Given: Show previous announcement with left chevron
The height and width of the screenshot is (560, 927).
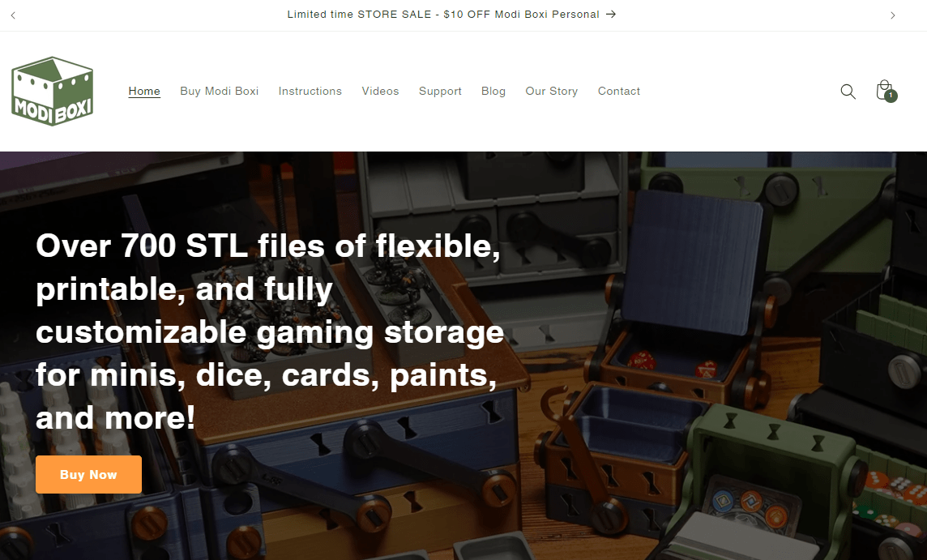Looking at the screenshot, I should pos(13,15).
